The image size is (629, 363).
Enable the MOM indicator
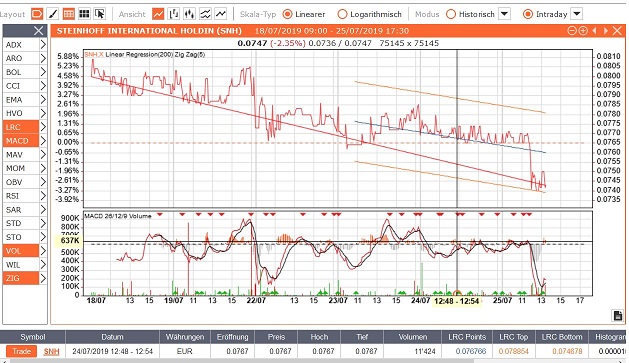click(x=21, y=168)
